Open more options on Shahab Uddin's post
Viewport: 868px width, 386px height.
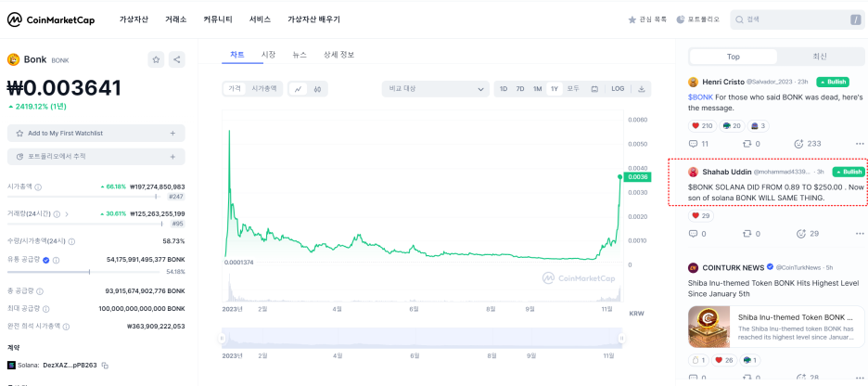click(860, 234)
